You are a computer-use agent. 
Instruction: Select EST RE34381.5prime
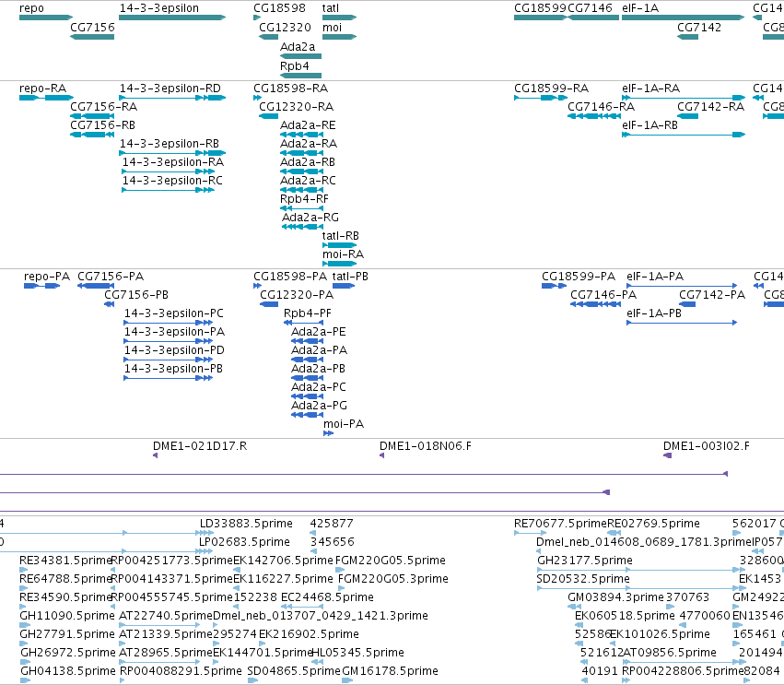[65, 561]
